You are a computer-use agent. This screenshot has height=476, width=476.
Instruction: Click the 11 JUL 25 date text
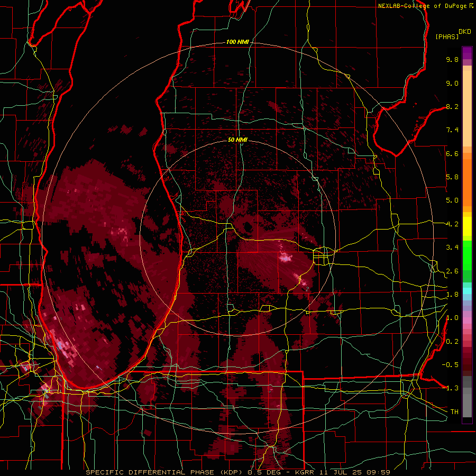click(341, 472)
